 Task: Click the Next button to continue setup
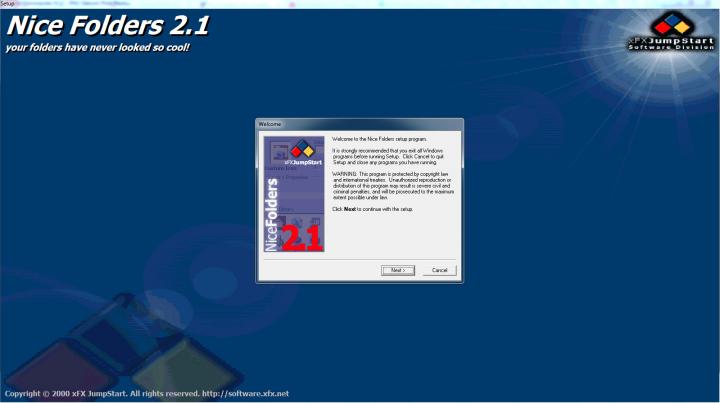(x=397, y=270)
